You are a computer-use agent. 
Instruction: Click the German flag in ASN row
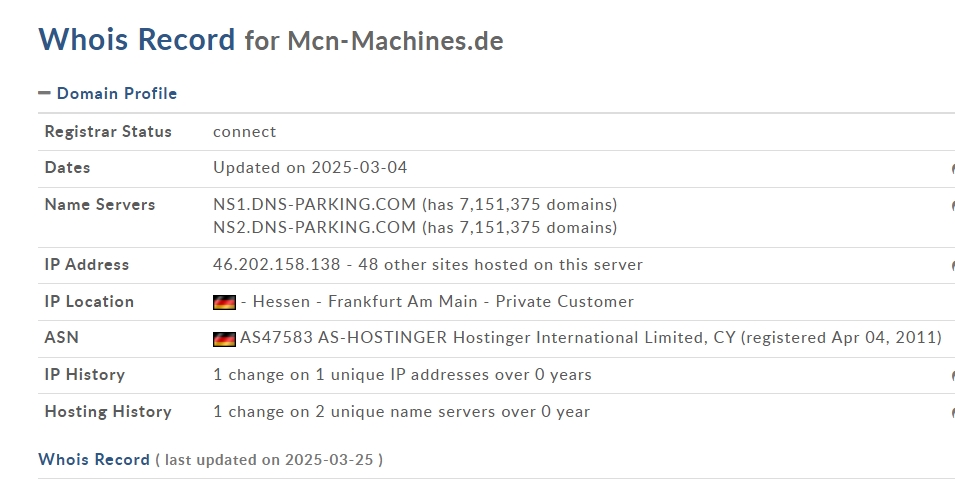click(224, 339)
